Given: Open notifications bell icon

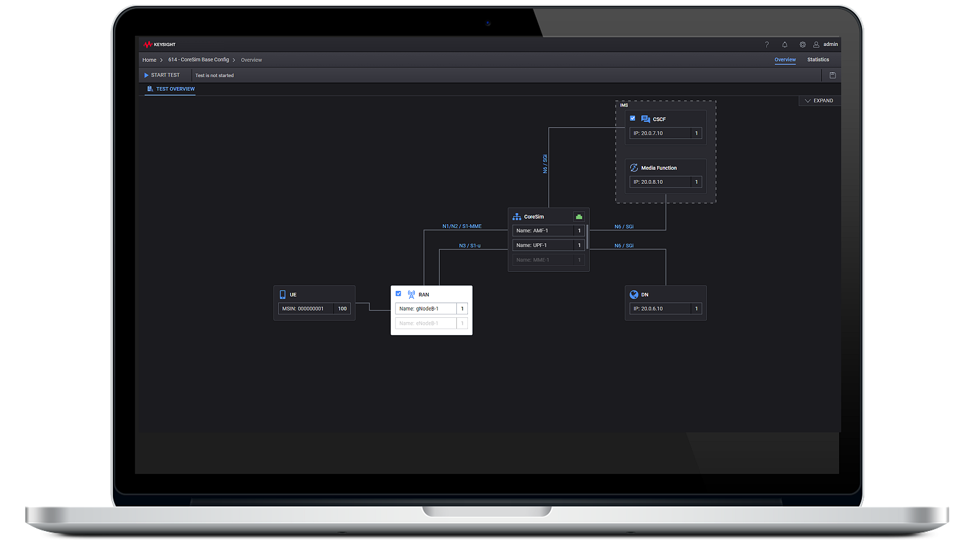Looking at the screenshot, I should 785,45.
